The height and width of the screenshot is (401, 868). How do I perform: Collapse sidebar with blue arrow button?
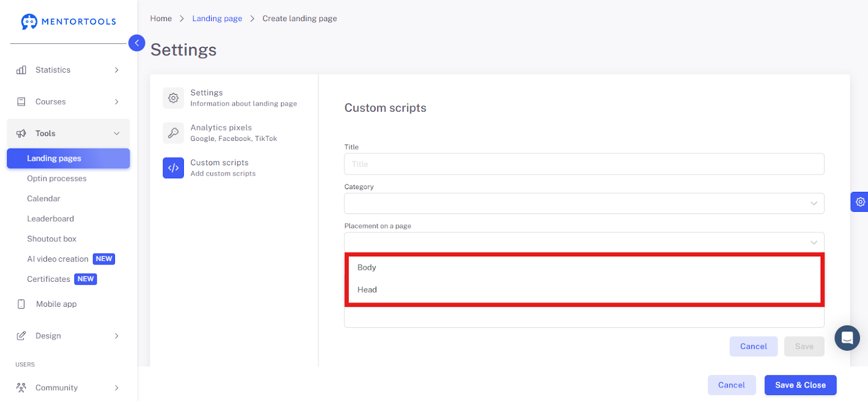[x=137, y=43]
